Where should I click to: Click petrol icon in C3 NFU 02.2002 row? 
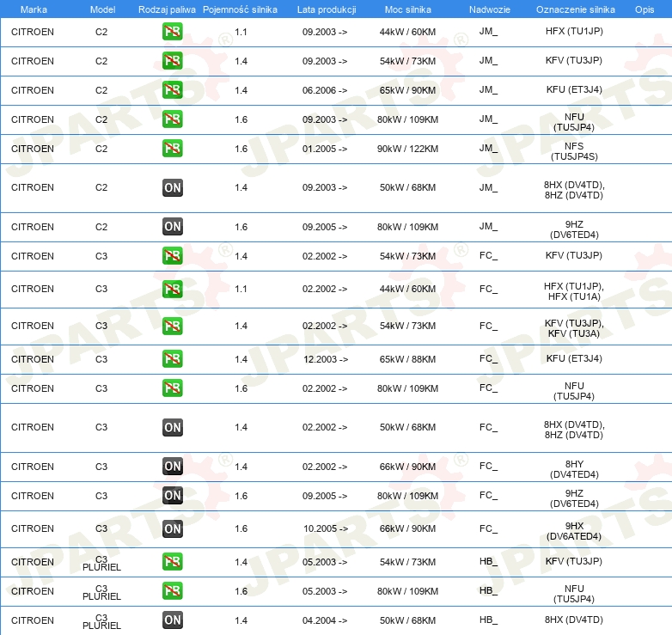tap(172, 388)
